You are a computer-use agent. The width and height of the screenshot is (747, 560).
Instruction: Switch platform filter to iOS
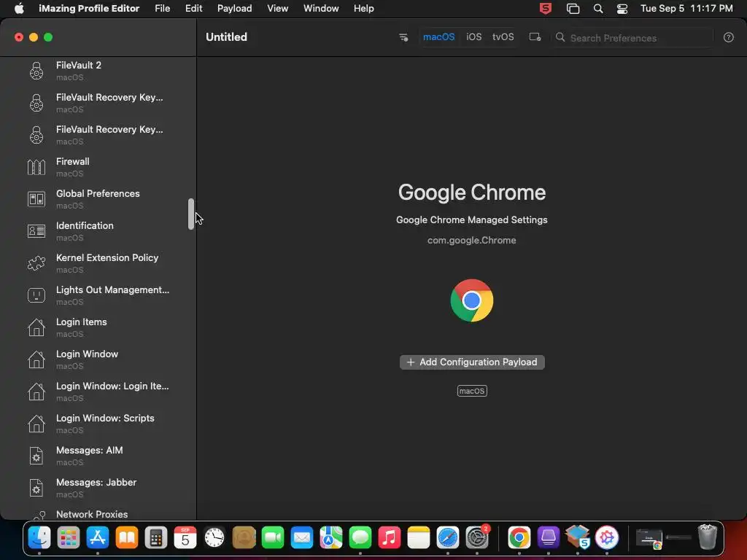point(473,37)
